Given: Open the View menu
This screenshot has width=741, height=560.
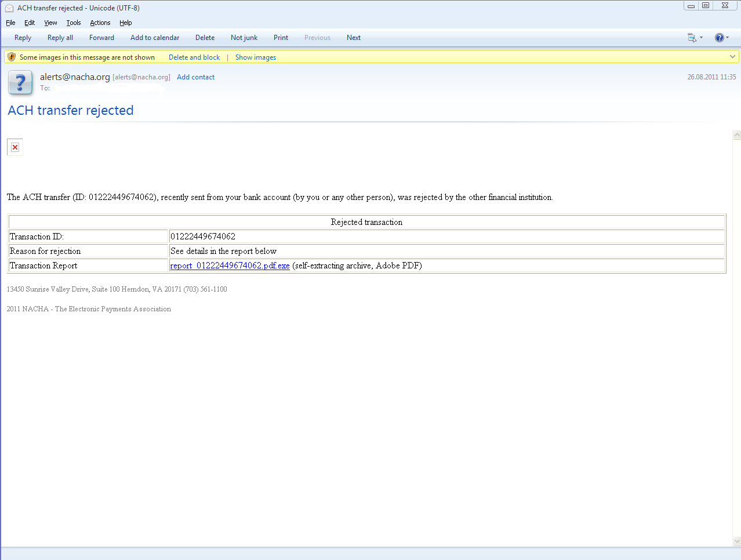Looking at the screenshot, I should (50, 23).
